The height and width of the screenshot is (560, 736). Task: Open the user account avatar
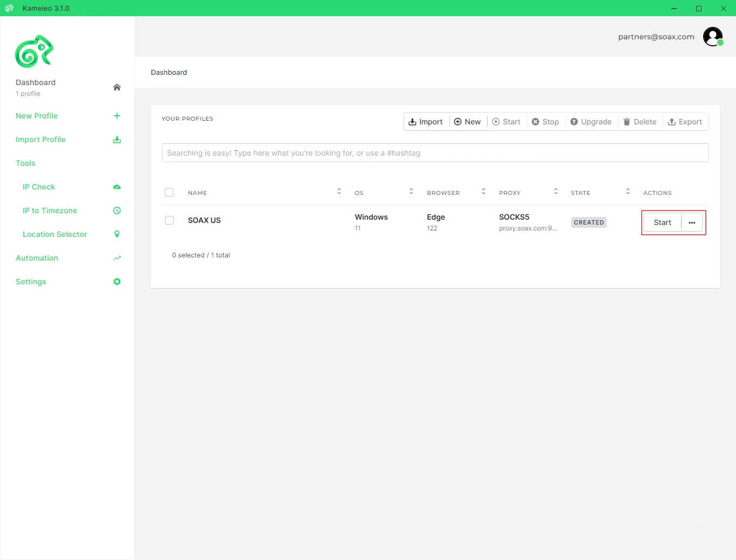pyautogui.click(x=713, y=37)
